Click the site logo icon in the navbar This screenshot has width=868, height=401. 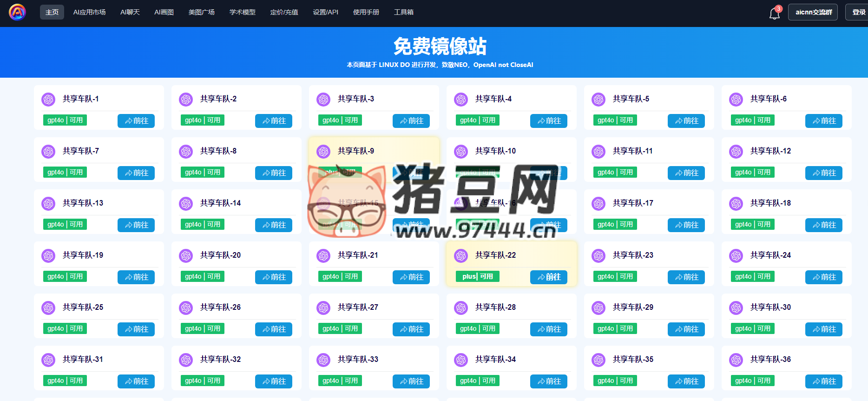(x=17, y=12)
